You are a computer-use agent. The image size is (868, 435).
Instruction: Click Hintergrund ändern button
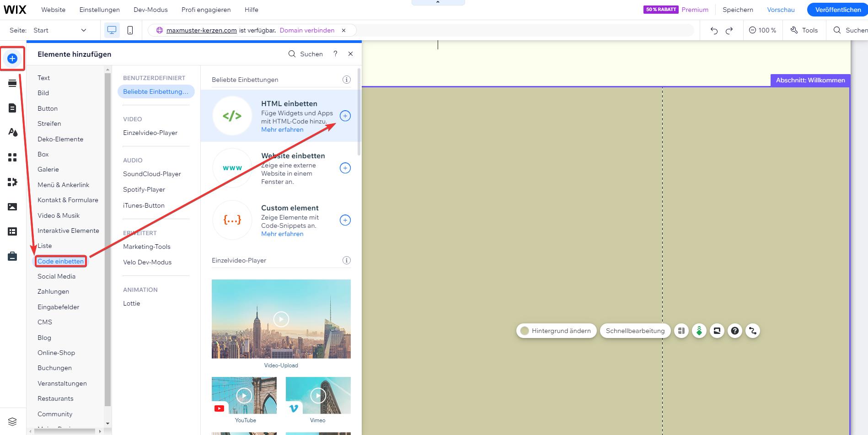[556, 331]
